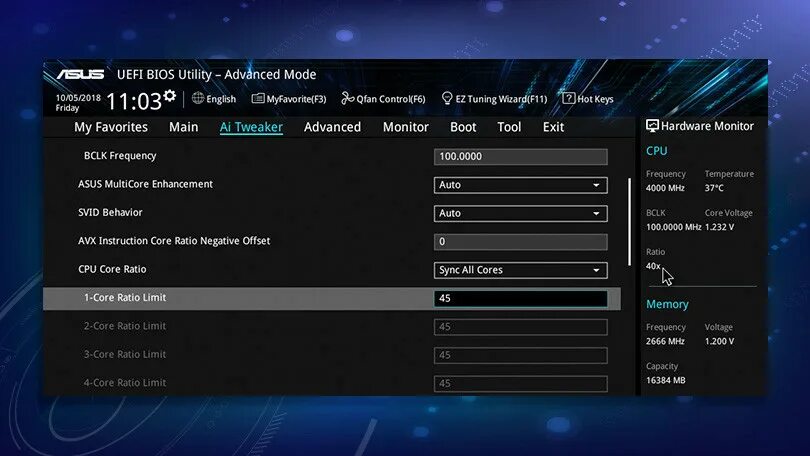Click the EZ Tuning Wizard lightbulb icon
The height and width of the screenshot is (456, 810).
447,98
